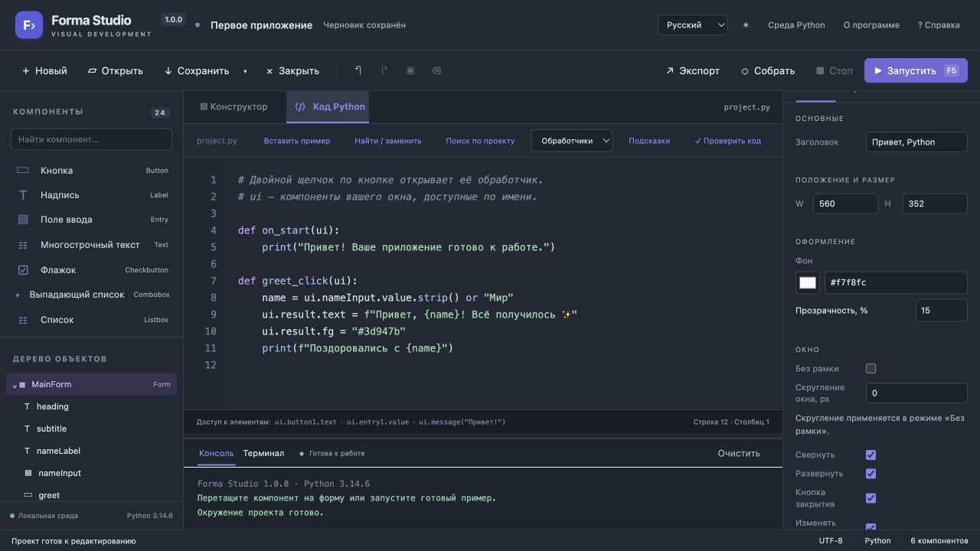Click the undo arrow icon in toolbar
Screen dimensions: 980x551
[x=358, y=70]
